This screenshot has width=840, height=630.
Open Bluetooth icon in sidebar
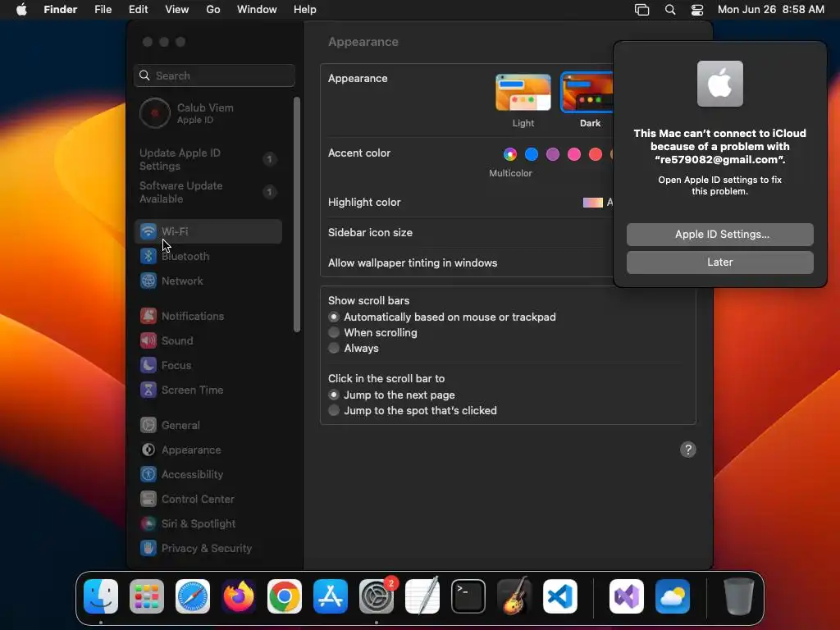(x=148, y=256)
